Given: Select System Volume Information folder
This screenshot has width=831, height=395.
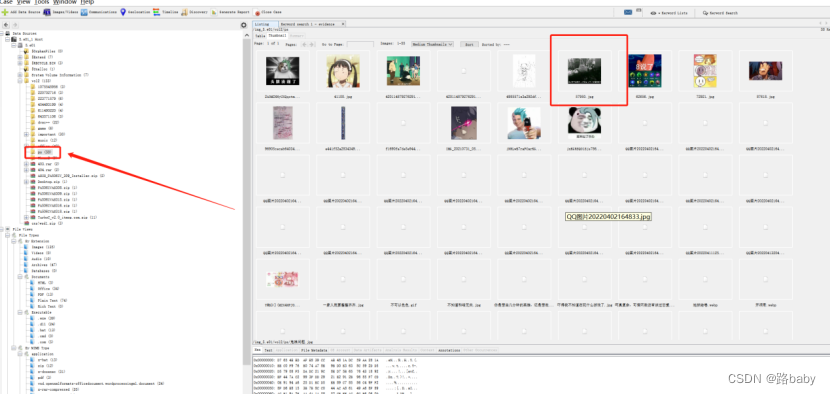Looking at the screenshot, I should pos(56,75).
